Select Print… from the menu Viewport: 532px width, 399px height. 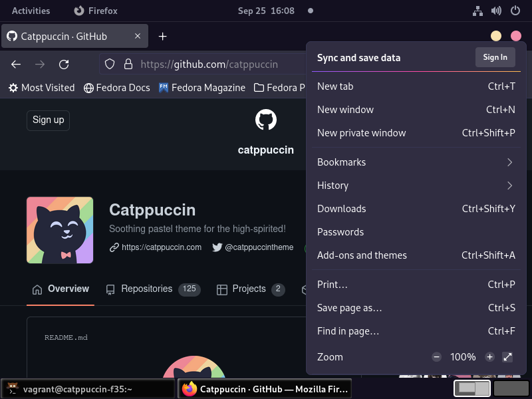[416, 285]
